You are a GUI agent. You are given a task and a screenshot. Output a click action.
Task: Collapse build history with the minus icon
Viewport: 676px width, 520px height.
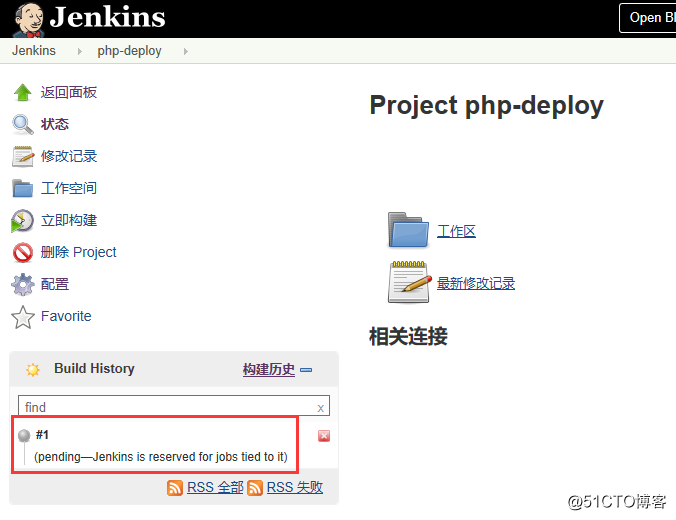(306, 370)
